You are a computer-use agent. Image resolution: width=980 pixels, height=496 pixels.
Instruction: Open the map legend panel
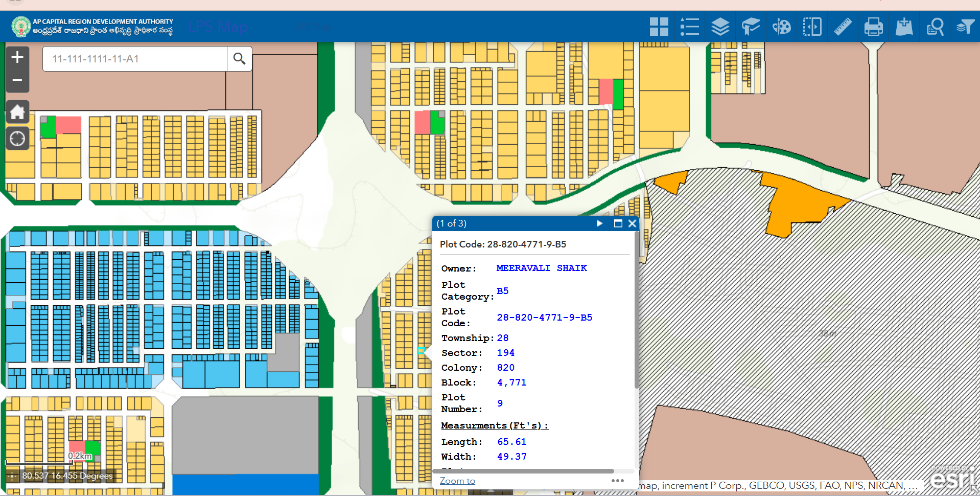[689, 26]
